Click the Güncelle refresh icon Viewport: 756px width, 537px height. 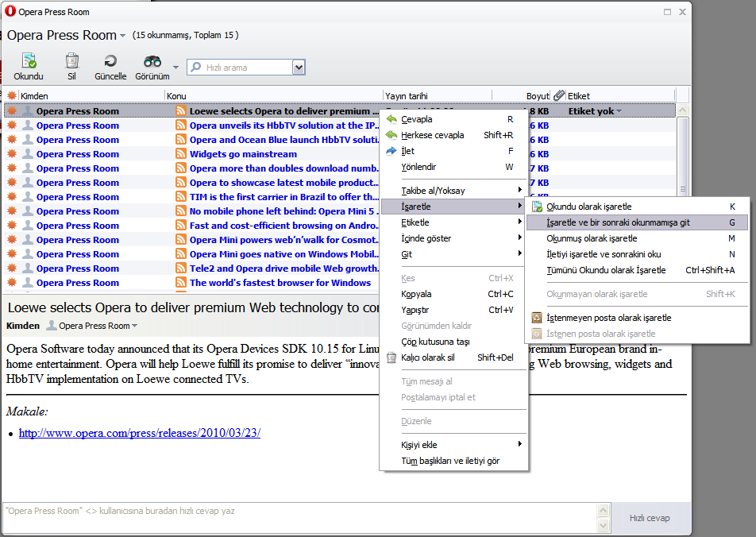[110, 61]
